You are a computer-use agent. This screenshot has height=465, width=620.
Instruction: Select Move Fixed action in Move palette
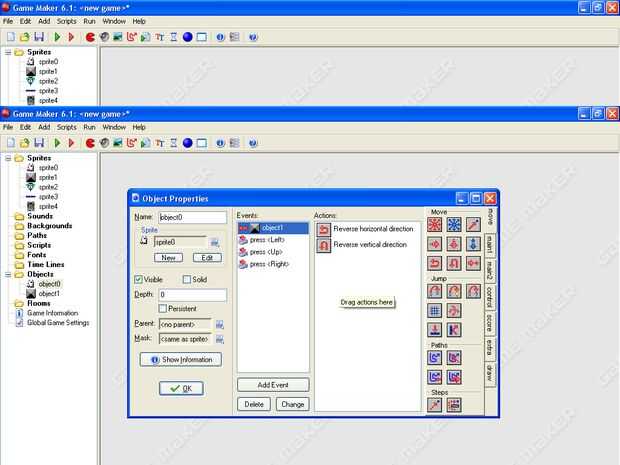click(x=435, y=225)
